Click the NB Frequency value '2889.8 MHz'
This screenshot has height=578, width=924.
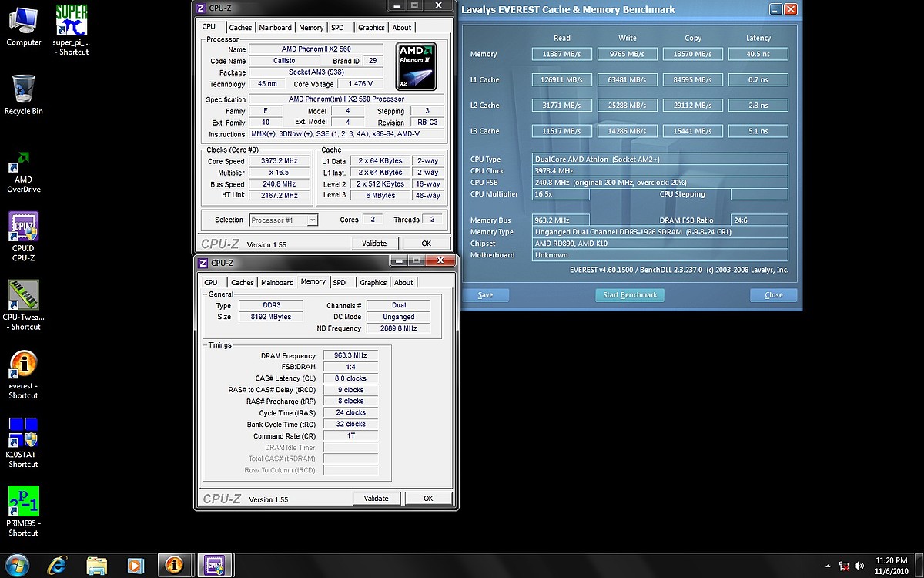(398, 328)
